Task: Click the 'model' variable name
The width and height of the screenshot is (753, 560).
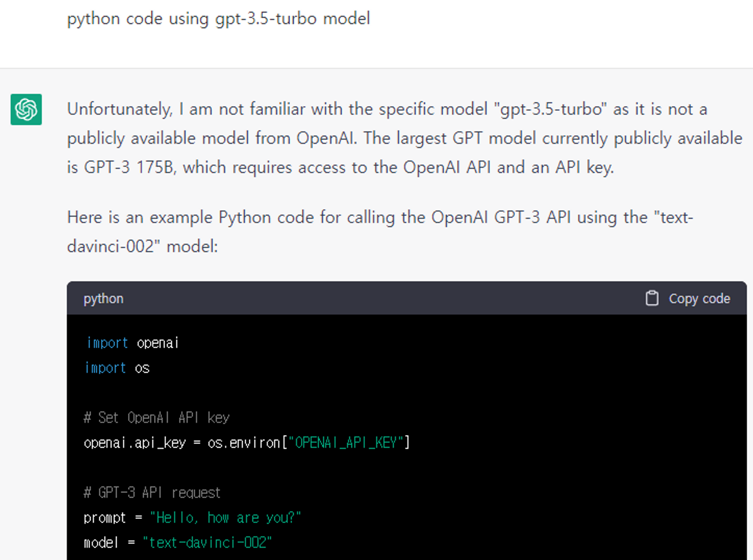Action: coord(101,543)
